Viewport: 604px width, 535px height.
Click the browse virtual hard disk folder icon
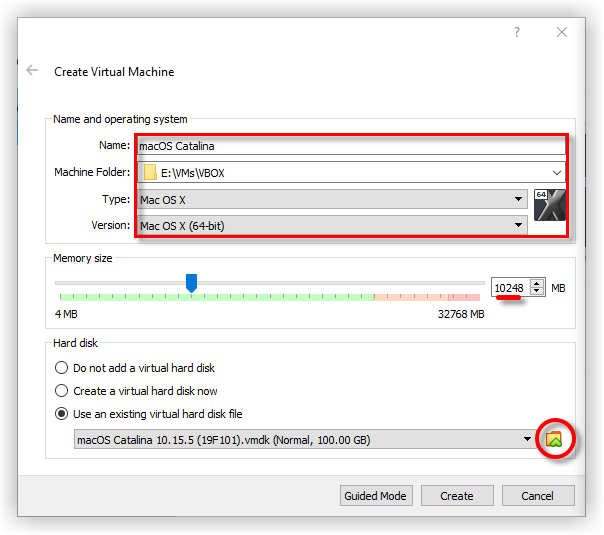tap(554, 439)
